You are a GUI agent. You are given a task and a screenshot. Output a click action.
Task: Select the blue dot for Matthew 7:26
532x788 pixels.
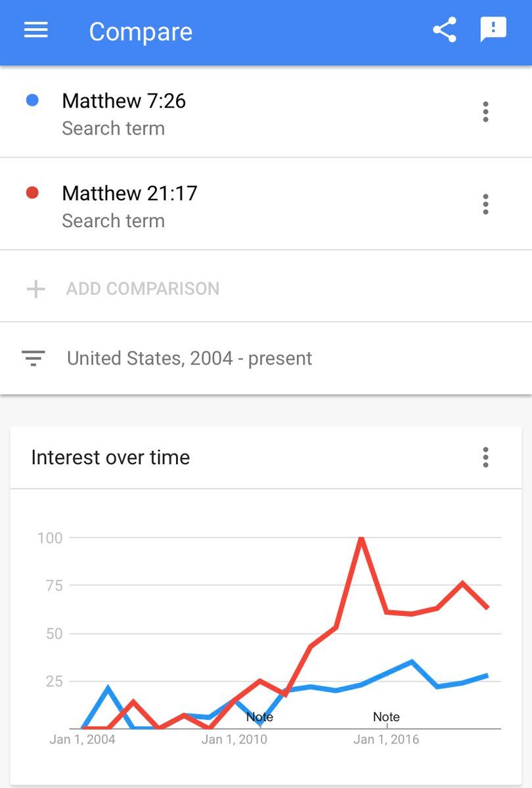pyautogui.click(x=32, y=100)
